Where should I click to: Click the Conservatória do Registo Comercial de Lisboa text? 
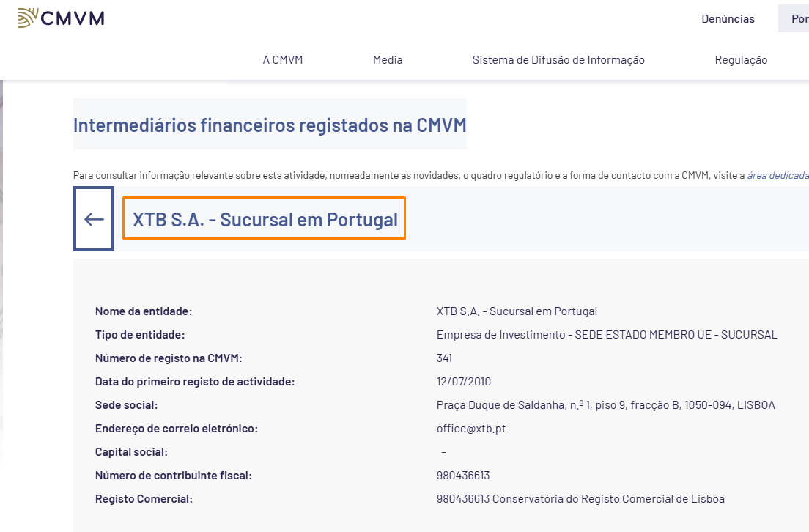click(608, 499)
